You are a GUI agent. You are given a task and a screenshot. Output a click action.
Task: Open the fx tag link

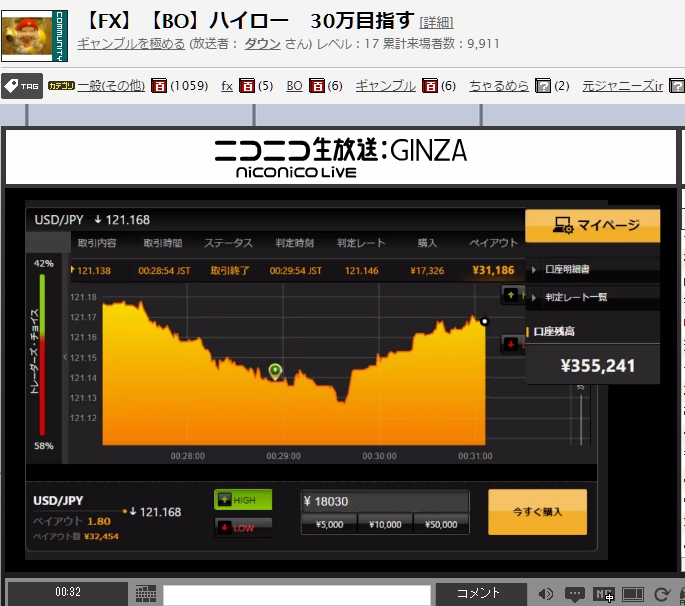227,86
